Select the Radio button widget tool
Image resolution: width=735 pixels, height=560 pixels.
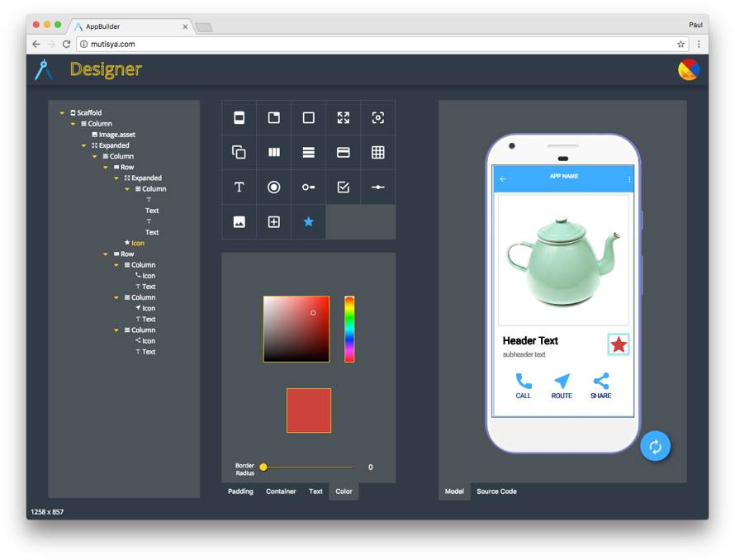(x=273, y=187)
